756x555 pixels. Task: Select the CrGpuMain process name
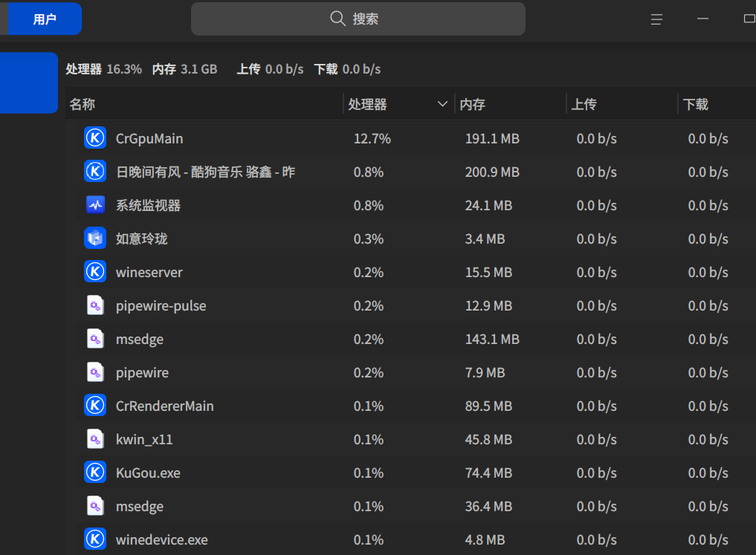pyautogui.click(x=149, y=139)
